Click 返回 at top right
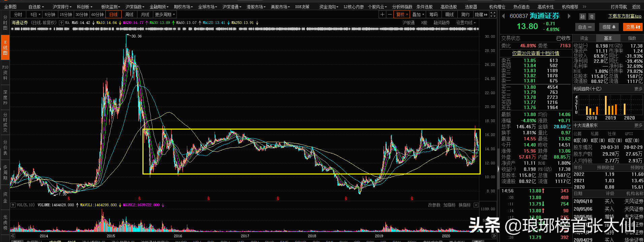The width and height of the screenshot is (644, 242). 636,7
